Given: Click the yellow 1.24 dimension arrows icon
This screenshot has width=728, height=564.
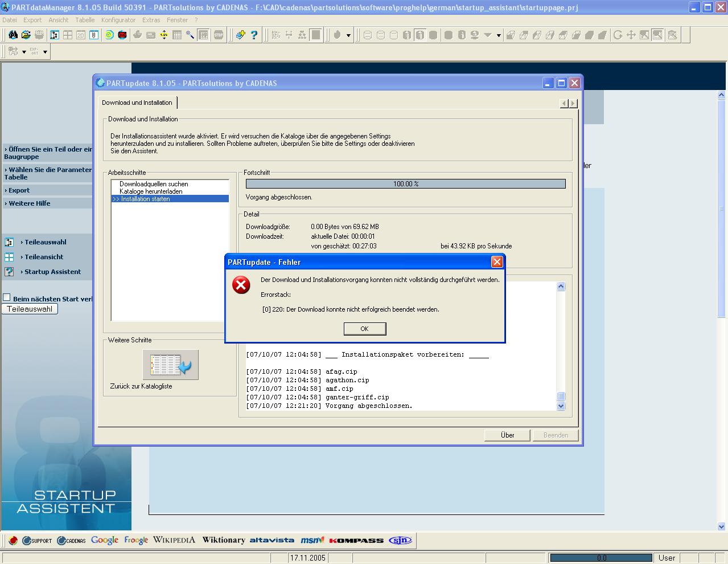Looking at the screenshot, I should (164, 35).
